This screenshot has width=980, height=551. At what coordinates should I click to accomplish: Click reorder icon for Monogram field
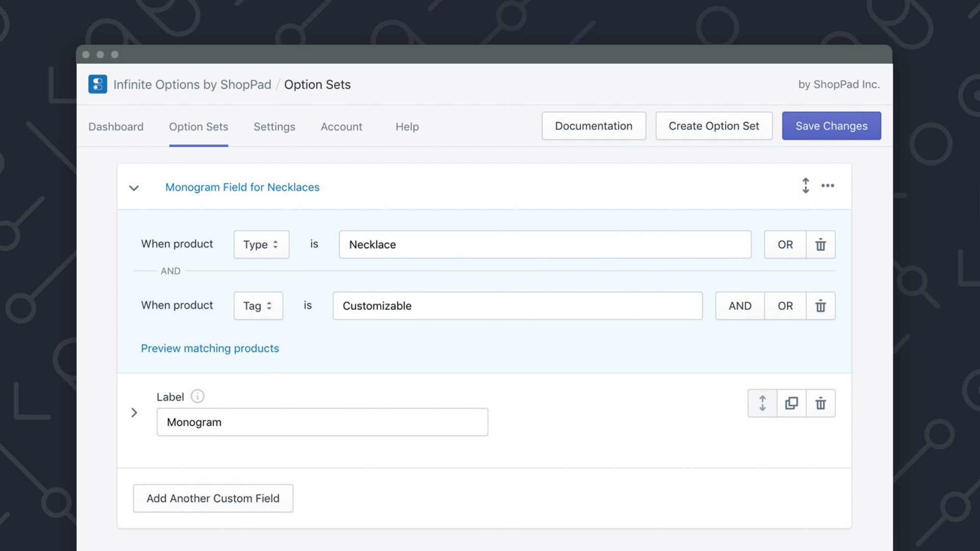coord(762,404)
